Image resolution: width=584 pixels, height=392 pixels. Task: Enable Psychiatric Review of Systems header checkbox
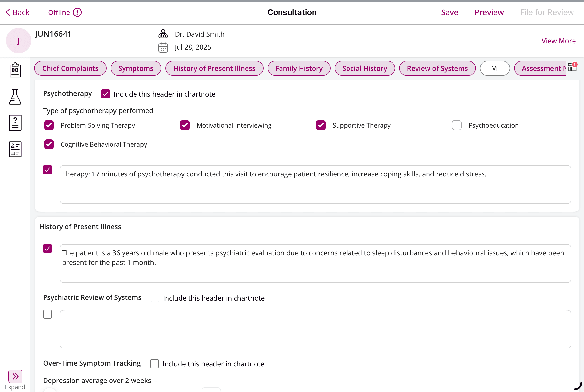(155, 298)
